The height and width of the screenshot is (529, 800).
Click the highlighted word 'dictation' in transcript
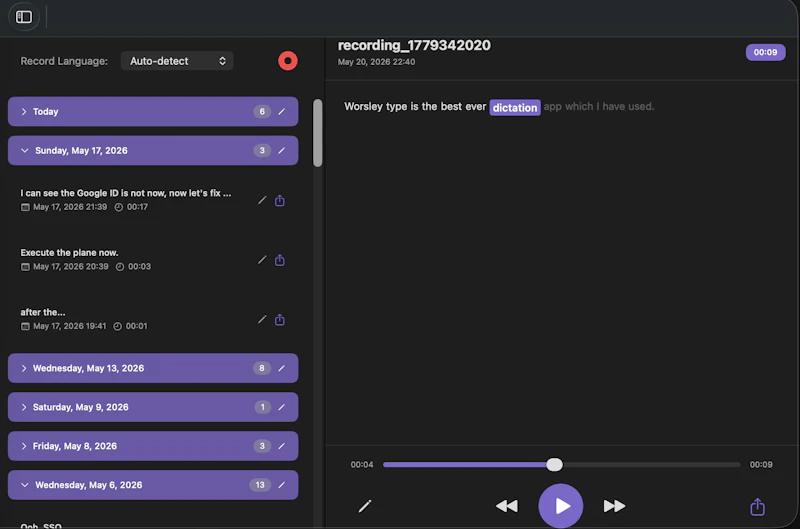[515, 107]
